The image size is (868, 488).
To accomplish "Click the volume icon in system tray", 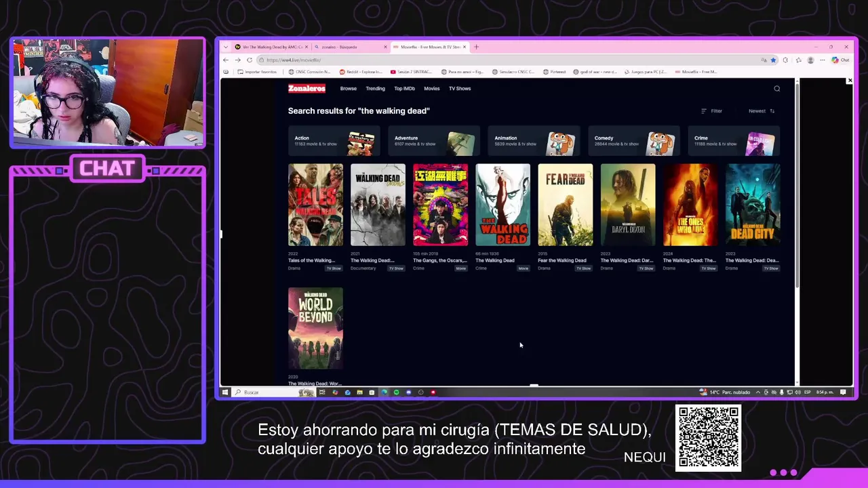I will (x=797, y=392).
